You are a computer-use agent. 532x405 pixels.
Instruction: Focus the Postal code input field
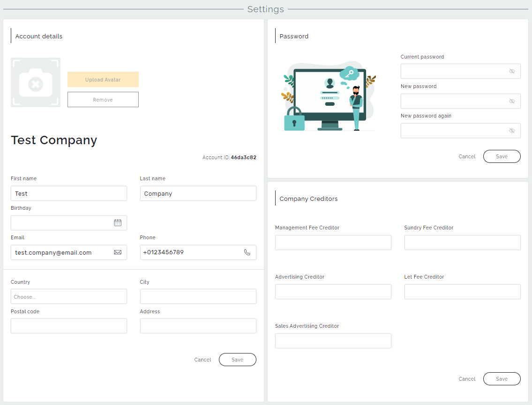(69, 326)
